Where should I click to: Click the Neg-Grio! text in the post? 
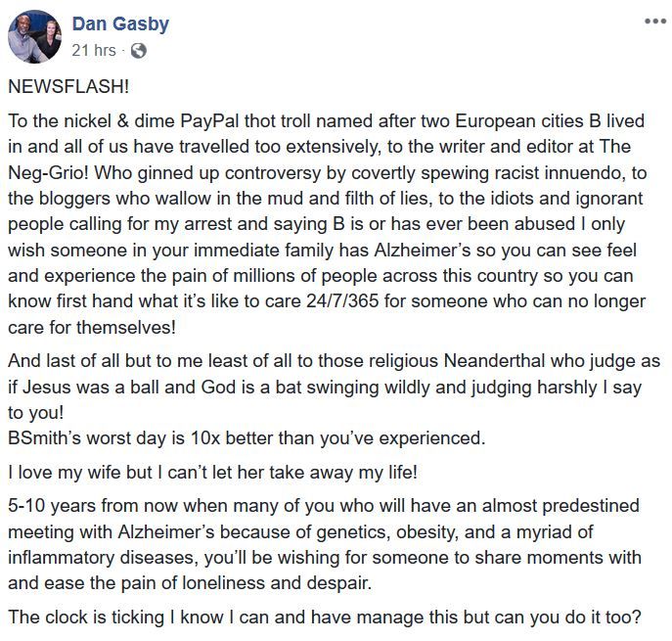tap(48, 173)
